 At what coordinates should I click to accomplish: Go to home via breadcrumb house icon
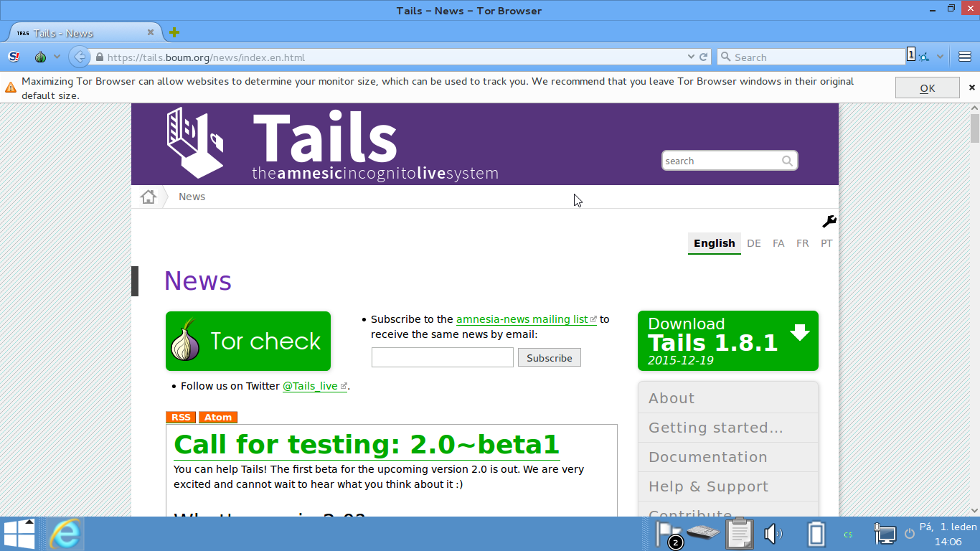pos(149,197)
